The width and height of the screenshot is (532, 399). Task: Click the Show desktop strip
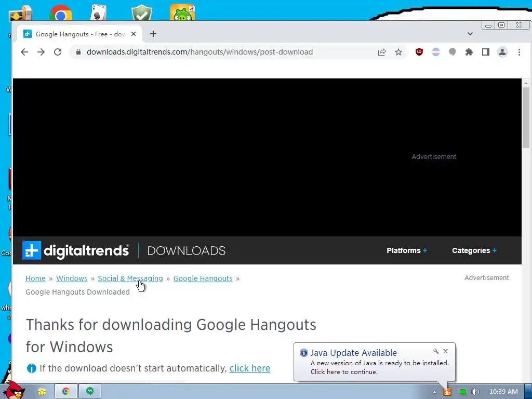pos(528,392)
